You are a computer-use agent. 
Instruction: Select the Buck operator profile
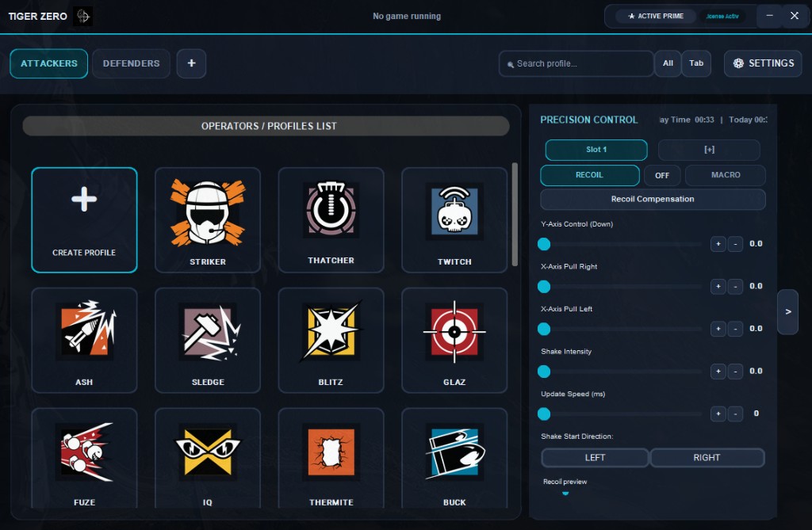pyautogui.click(x=454, y=458)
